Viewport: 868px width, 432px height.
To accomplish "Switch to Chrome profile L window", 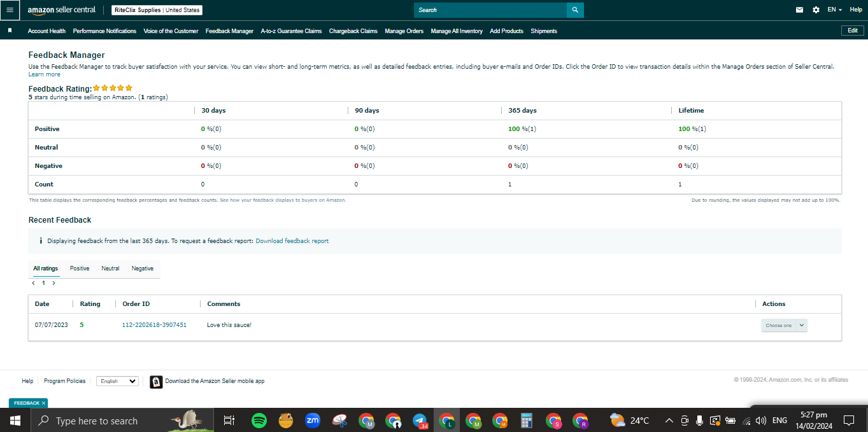I will click(x=447, y=421).
